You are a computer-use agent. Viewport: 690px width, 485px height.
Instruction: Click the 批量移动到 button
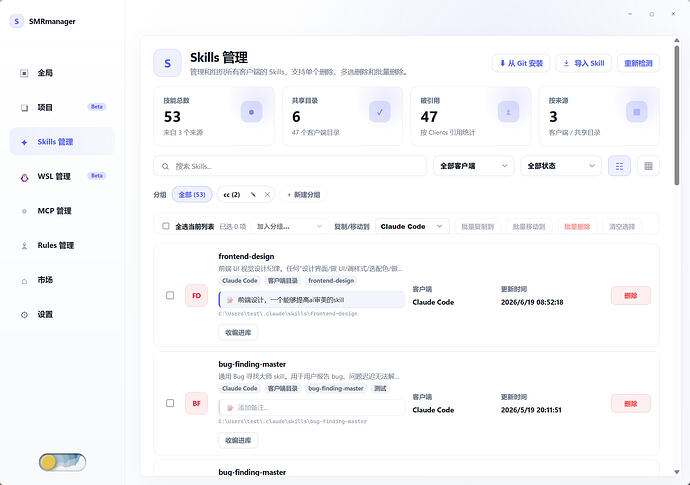[x=529, y=227]
